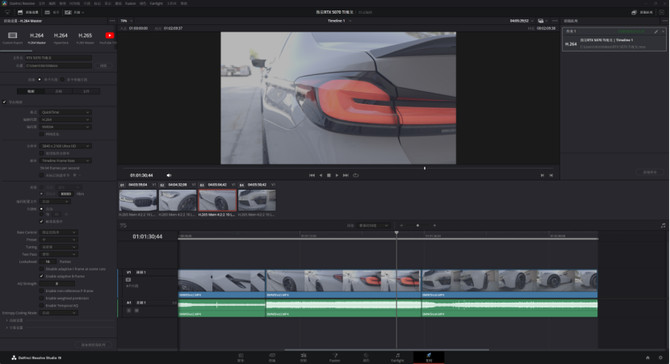Toggle loop playback in the viewer
670x364 pixels.
coord(356,175)
